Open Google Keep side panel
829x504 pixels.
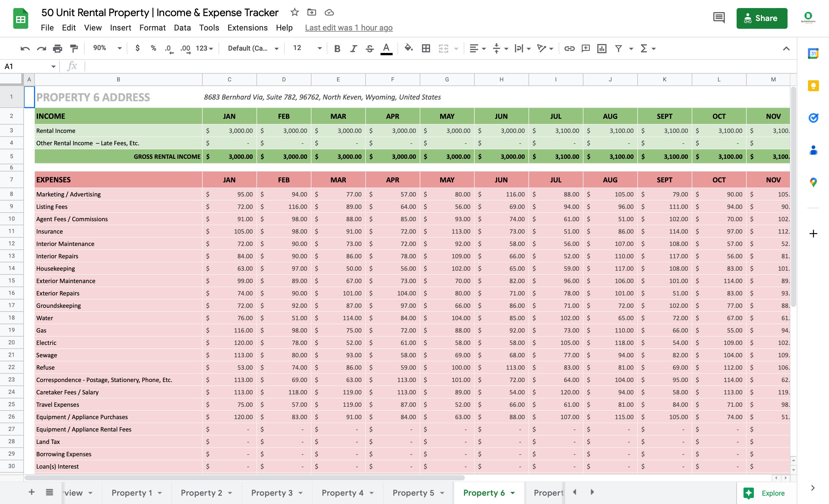coord(813,86)
